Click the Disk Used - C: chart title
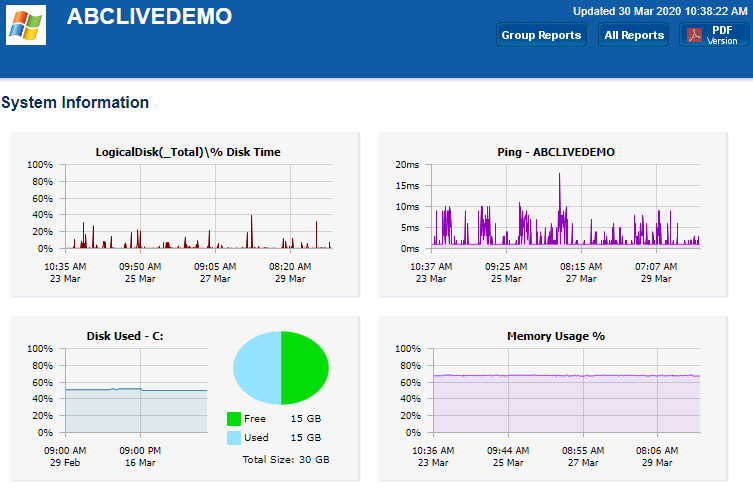Viewport: 753px width, 490px height. point(125,336)
